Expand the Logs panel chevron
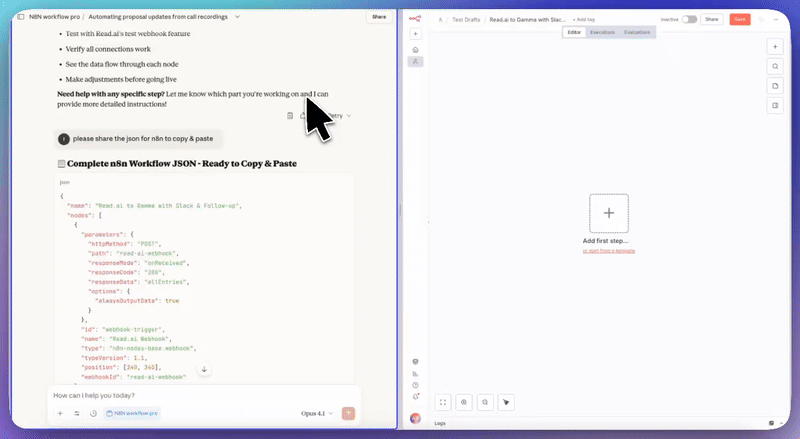The height and width of the screenshot is (439, 800). (781, 423)
